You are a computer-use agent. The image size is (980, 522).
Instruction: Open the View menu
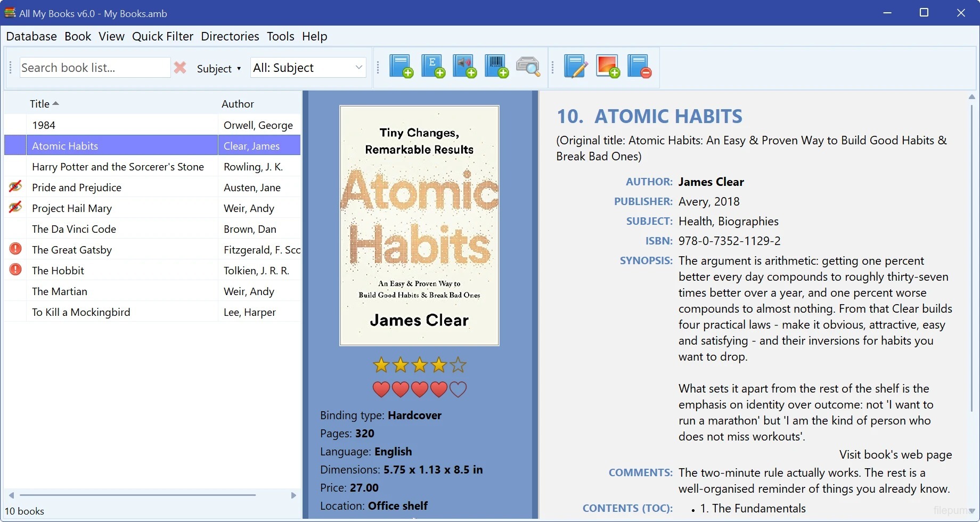[111, 36]
